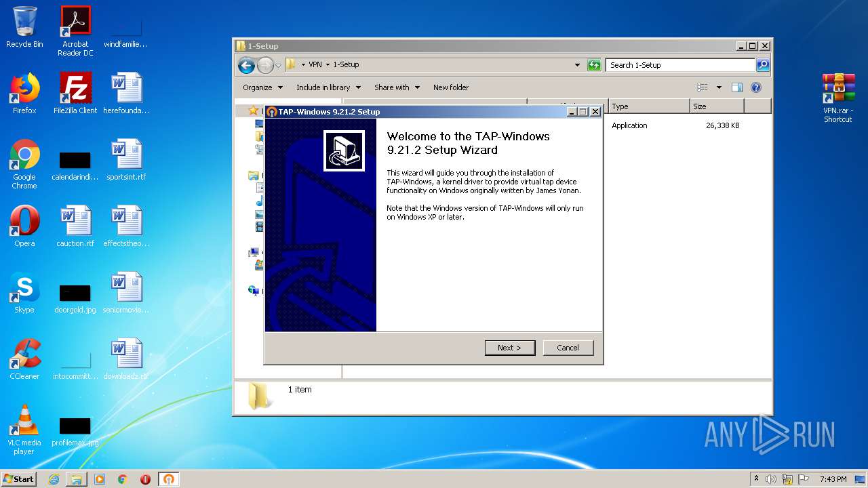This screenshot has width=868, height=488.
Task: Open Windows Media Player taskbar icon
Action: pyautogui.click(x=100, y=479)
